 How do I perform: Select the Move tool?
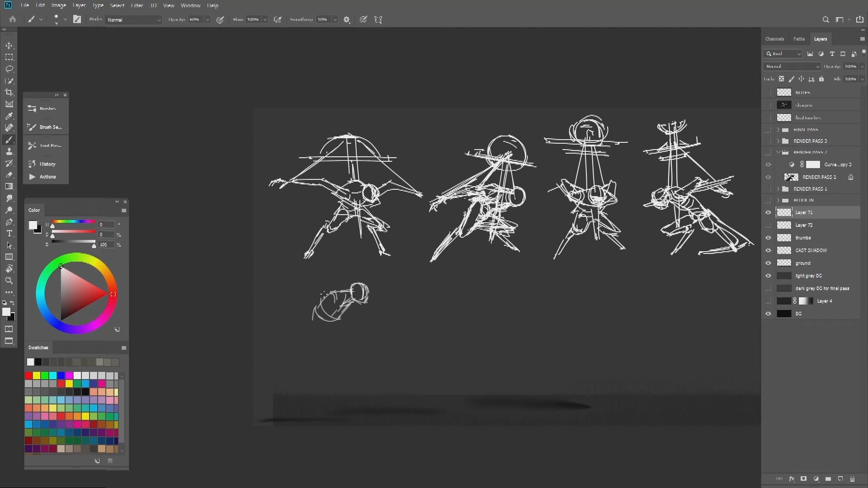click(x=9, y=46)
